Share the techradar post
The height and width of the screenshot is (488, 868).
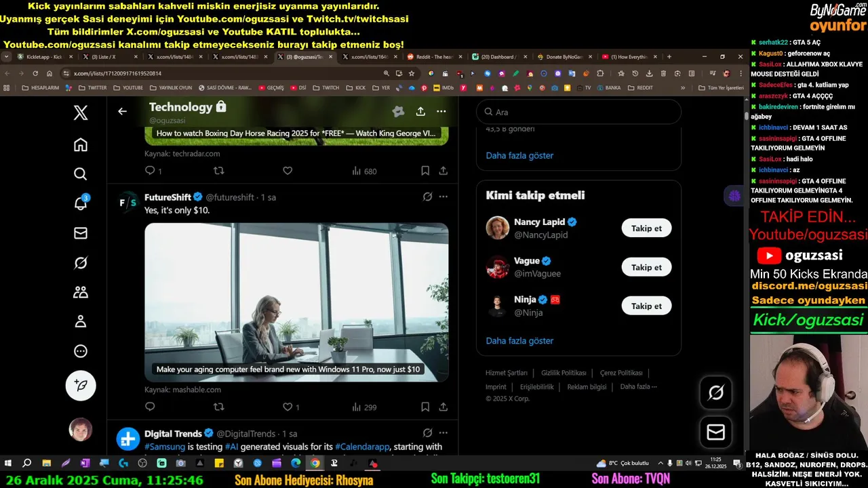(x=443, y=171)
